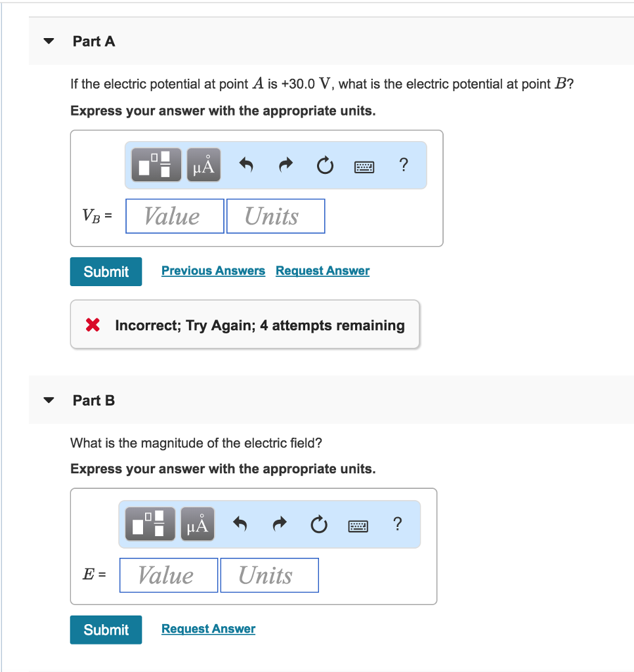Click the help question mark in Part B

point(397,524)
